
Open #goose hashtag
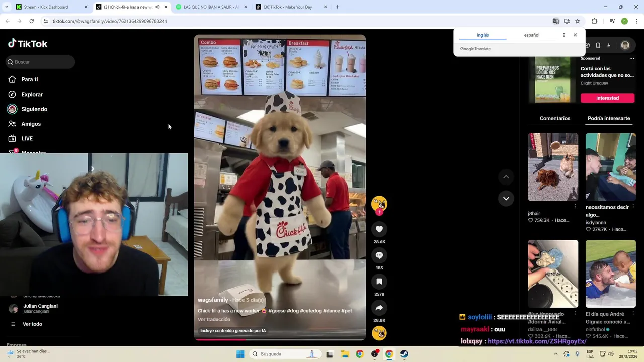(277, 311)
